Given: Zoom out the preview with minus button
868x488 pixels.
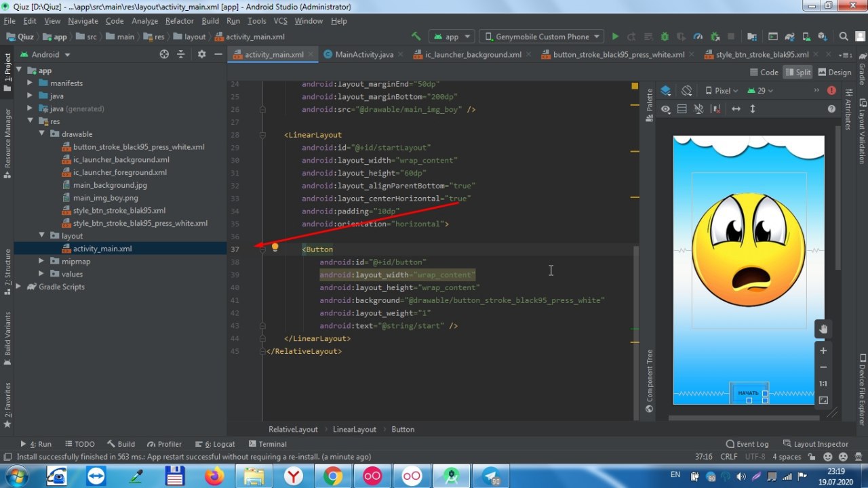Looking at the screenshot, I should pos(823,367).
